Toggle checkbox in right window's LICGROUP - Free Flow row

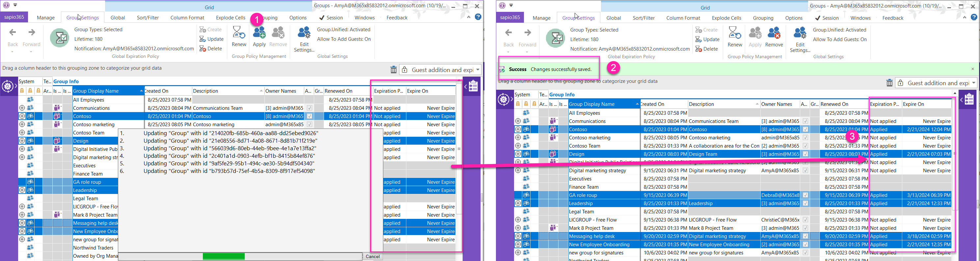pos(805,220)
